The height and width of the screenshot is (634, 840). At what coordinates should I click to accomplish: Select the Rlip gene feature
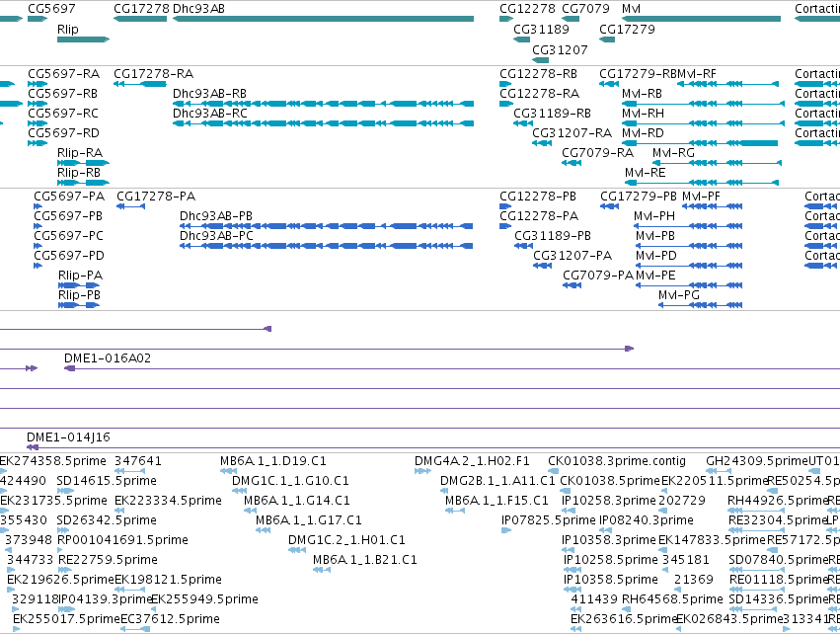(x=83, y=40)
